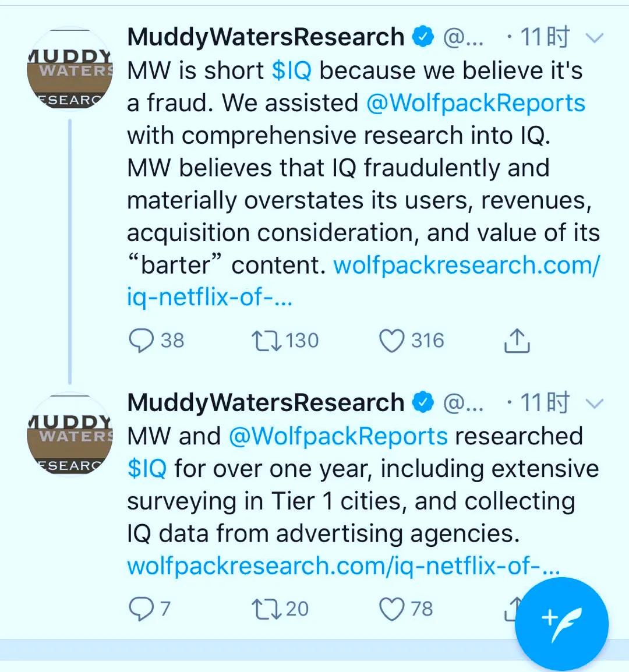Open @WolfpackReports mention in second tweet

(338, 436)
